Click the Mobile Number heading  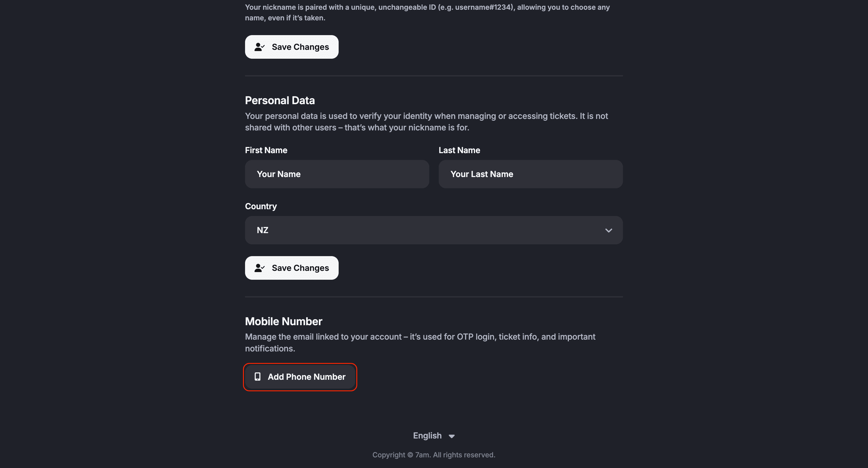tap(283, 322)
